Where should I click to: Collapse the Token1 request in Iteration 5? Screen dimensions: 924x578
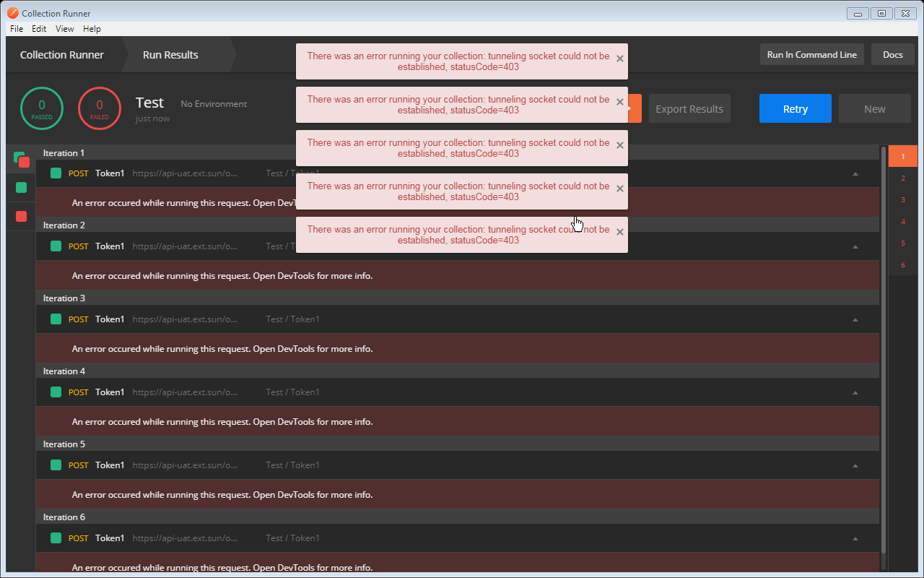click(855, 465)
